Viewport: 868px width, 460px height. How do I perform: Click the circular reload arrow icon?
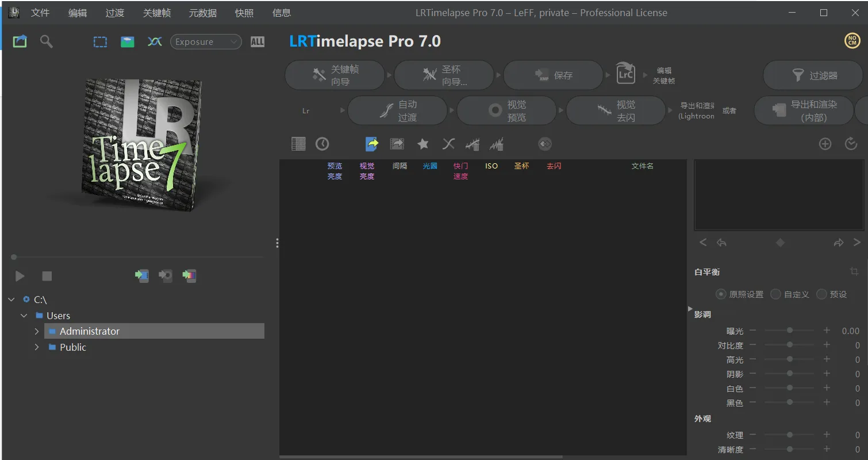click(x=851, y=144)
